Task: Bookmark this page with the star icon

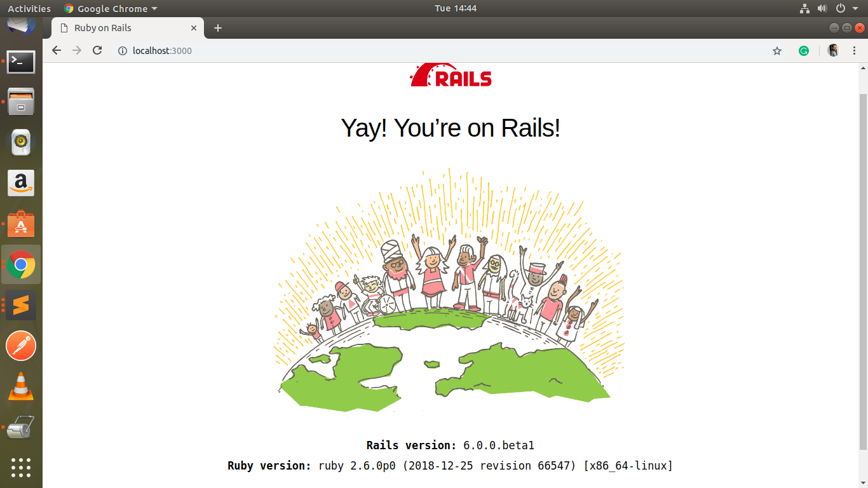Action: click(777, 51)
